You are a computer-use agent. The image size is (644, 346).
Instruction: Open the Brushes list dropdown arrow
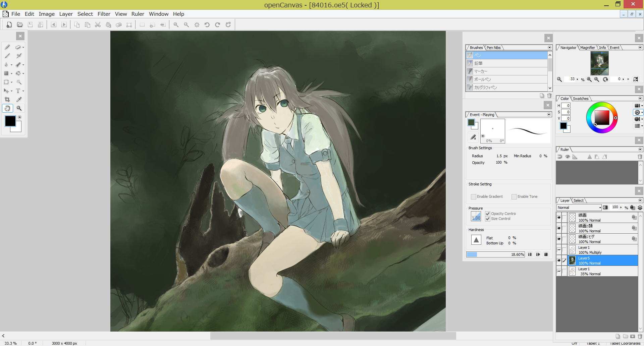(x=549, y=47)
